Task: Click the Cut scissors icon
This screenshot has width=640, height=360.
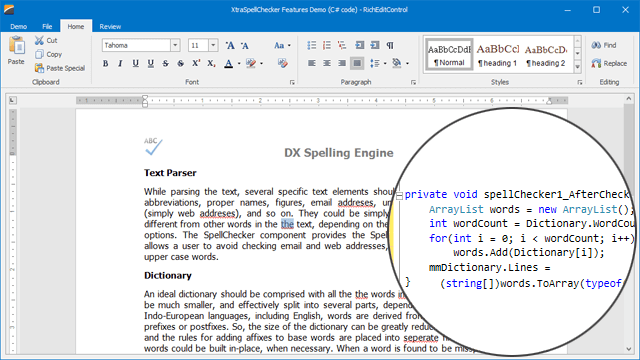Action: pos(39,40)
